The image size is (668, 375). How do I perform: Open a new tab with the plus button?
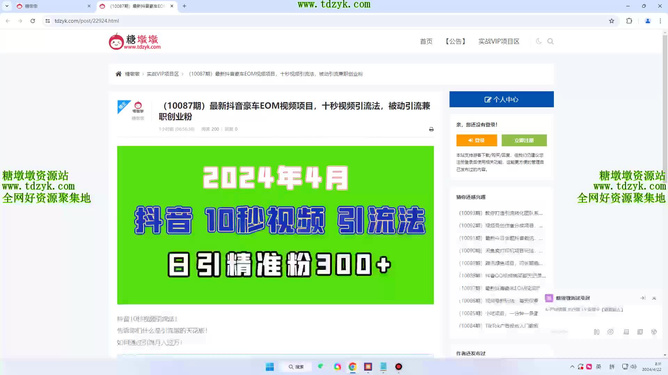click(184, 6)
